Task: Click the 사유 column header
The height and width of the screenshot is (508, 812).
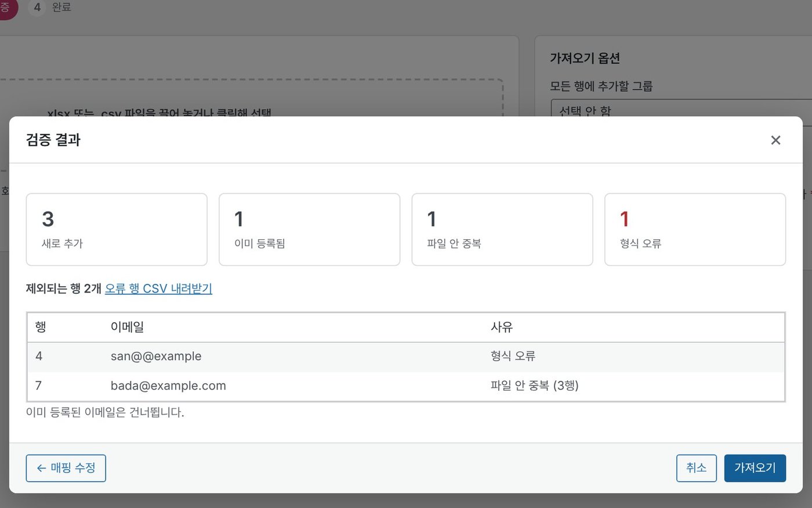Action: (502, 327)
